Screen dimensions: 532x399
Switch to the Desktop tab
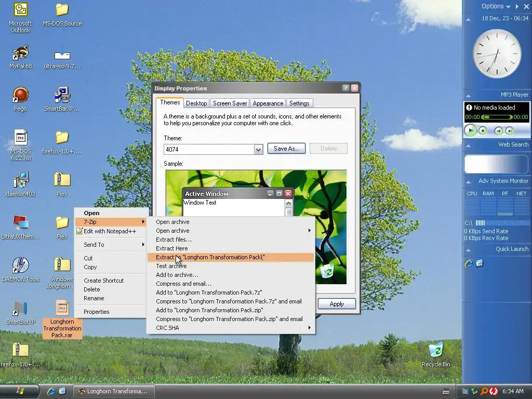coord(196,103)
